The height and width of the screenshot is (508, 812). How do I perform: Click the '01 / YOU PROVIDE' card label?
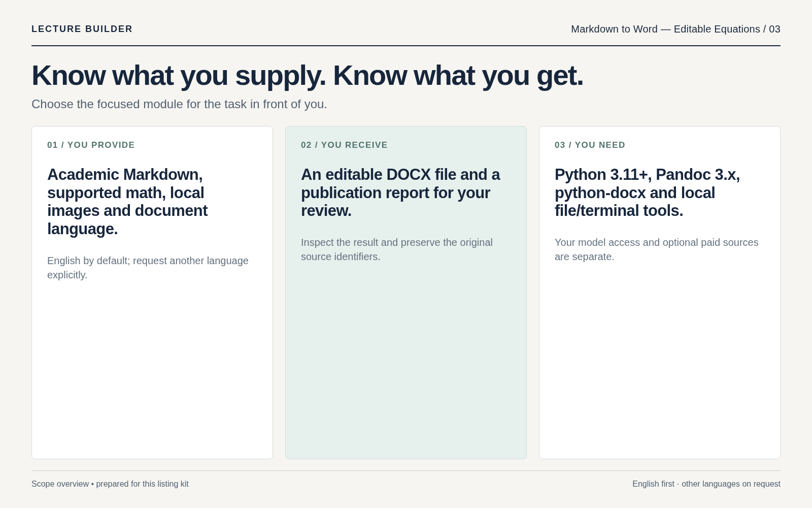click(91, 145)
